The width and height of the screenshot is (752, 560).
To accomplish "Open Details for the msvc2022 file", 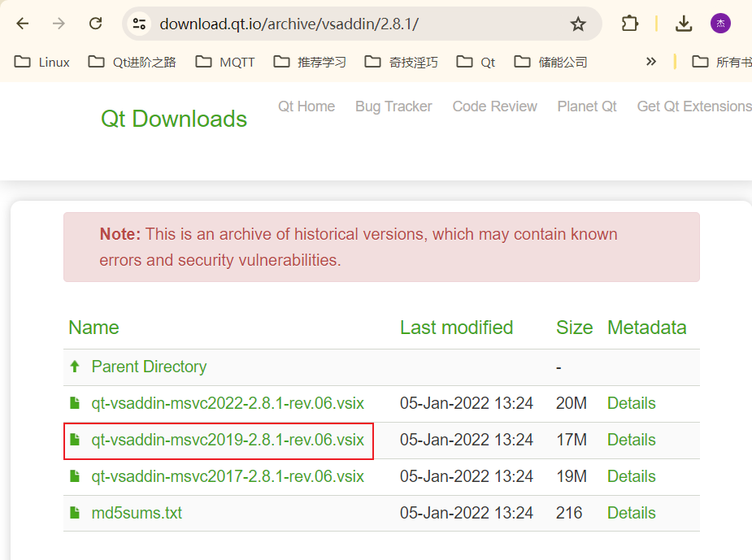I will click(x=631, y=403).
